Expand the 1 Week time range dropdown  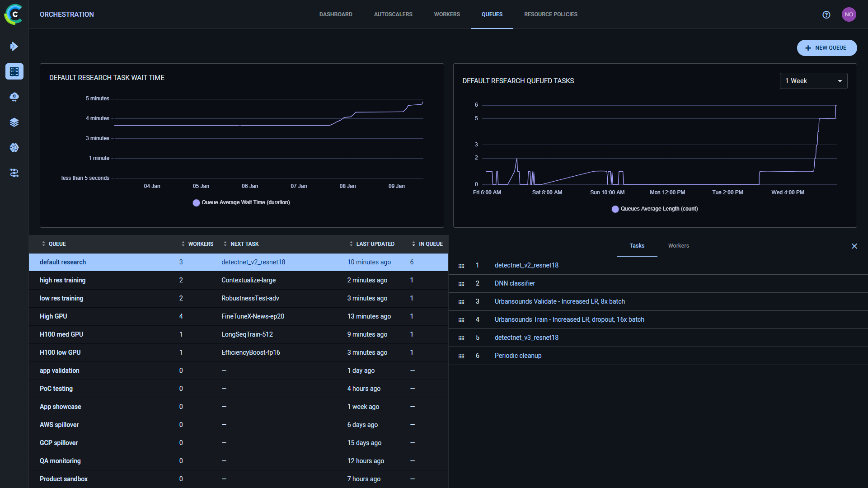[813, 81]
